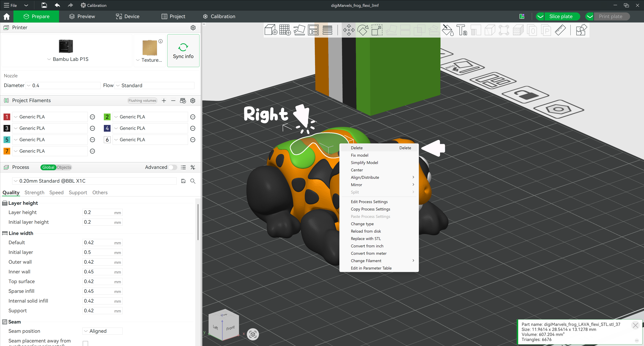Toggle the Advanced process settings switch
This screenshot has height=346, width=644.
[x=172, y=167]
